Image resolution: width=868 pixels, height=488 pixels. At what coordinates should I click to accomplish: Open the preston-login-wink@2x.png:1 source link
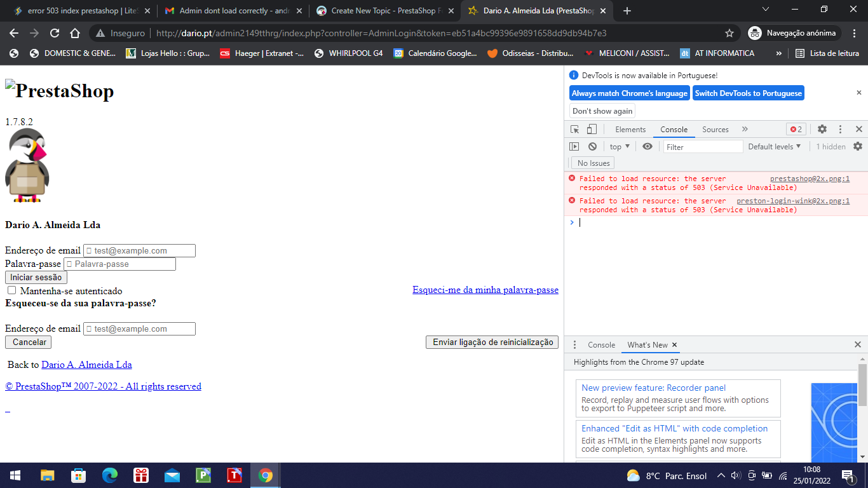click(793, 201)
